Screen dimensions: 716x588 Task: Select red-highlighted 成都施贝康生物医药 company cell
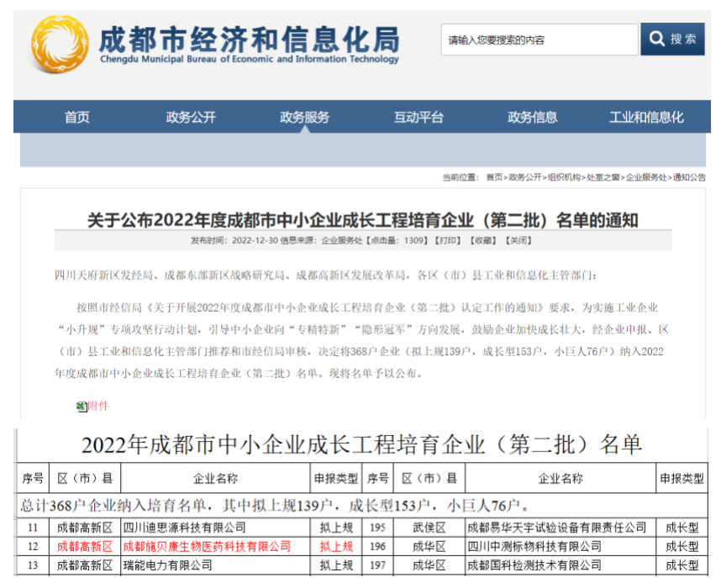click(207, 547)
